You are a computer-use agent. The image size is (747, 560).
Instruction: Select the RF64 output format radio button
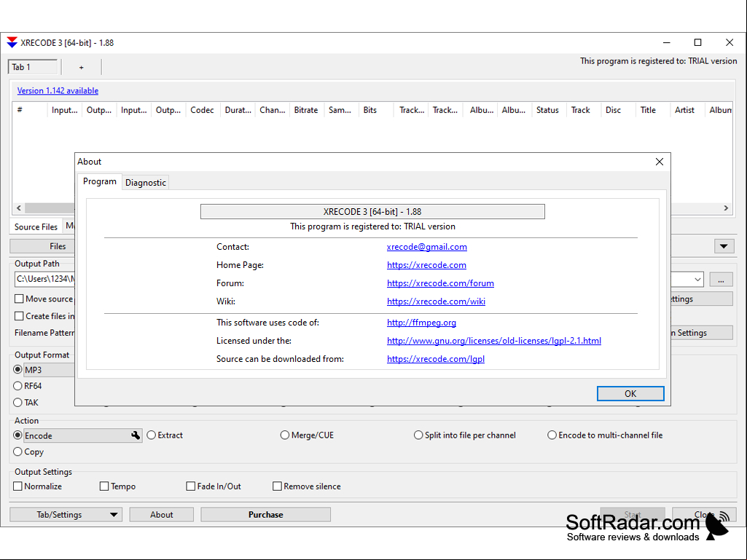click(x=17, y=386)
